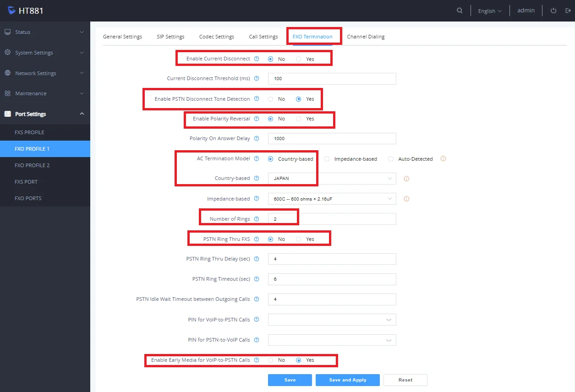The width and height of the screenshot is (575, 392).
Task: Expand the Maintenance sidebar menu
Action: click(45, 93)
